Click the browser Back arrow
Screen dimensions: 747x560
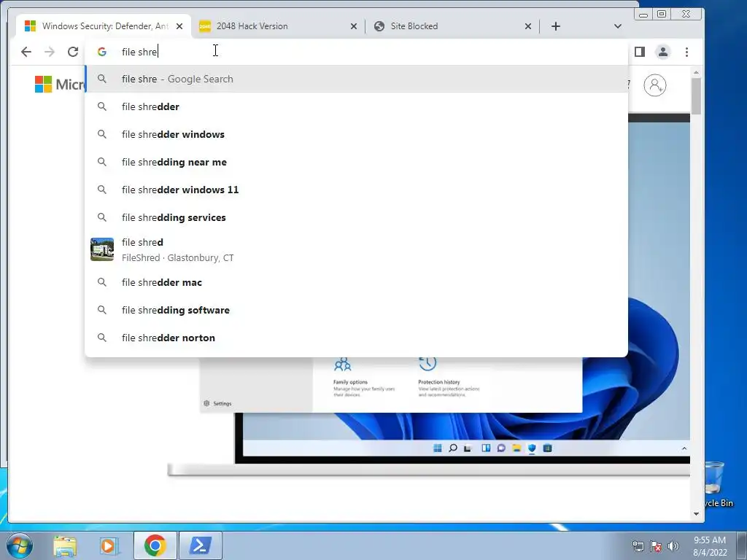(26, 52)
